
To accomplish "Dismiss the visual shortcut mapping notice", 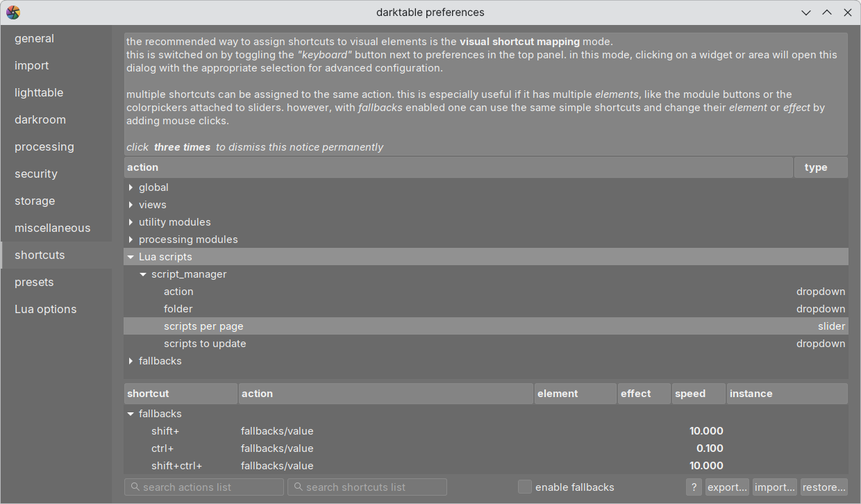I will (486, 94).
